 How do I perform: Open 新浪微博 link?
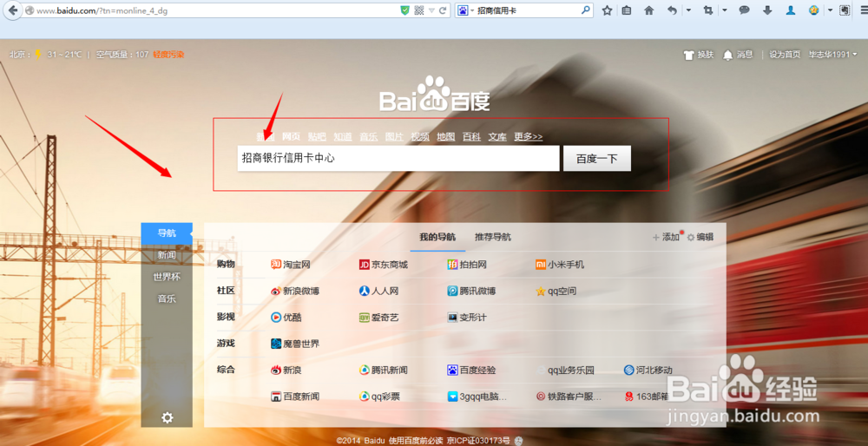click(x=295, y=291)
